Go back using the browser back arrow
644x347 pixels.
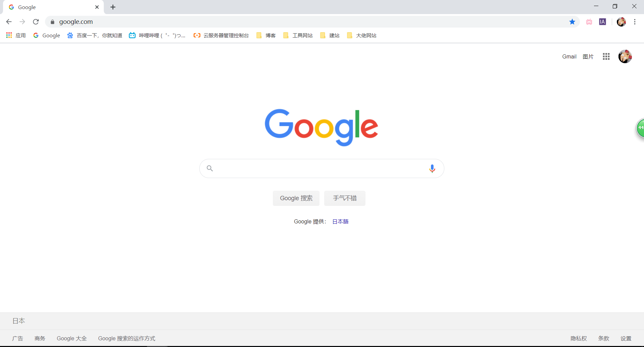9,22
